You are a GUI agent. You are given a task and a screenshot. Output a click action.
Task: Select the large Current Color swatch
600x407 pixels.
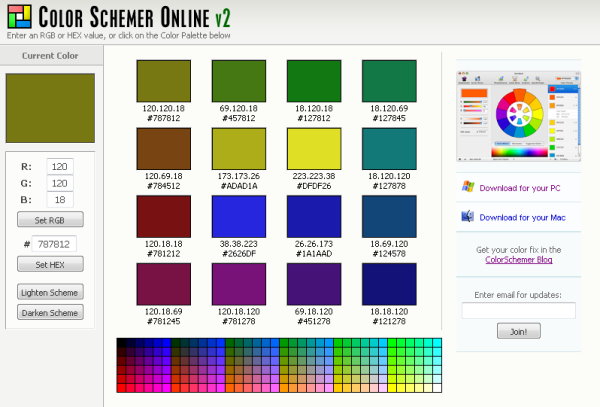point(50,108)
